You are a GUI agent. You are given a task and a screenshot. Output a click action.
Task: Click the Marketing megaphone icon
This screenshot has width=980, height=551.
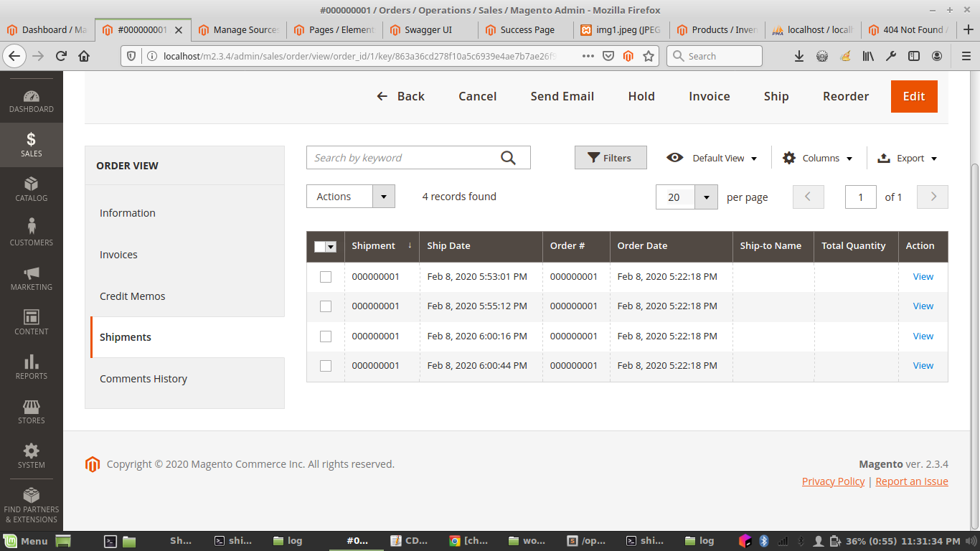pos(31,275)
